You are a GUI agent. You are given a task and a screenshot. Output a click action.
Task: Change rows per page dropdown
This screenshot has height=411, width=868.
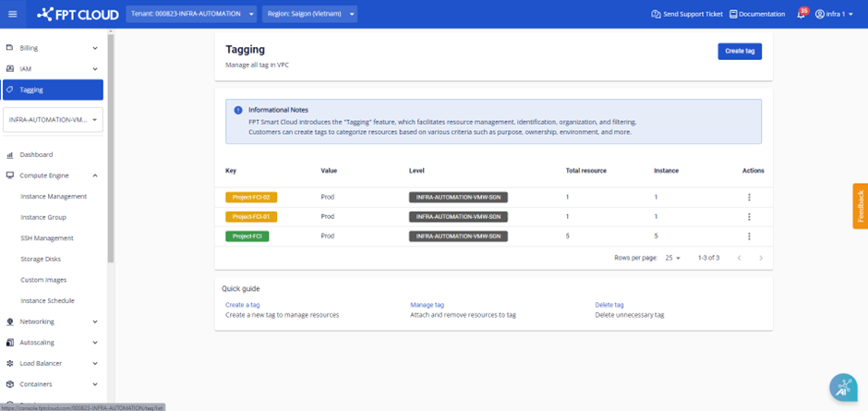pyautogui.click(x=673, y=258)
